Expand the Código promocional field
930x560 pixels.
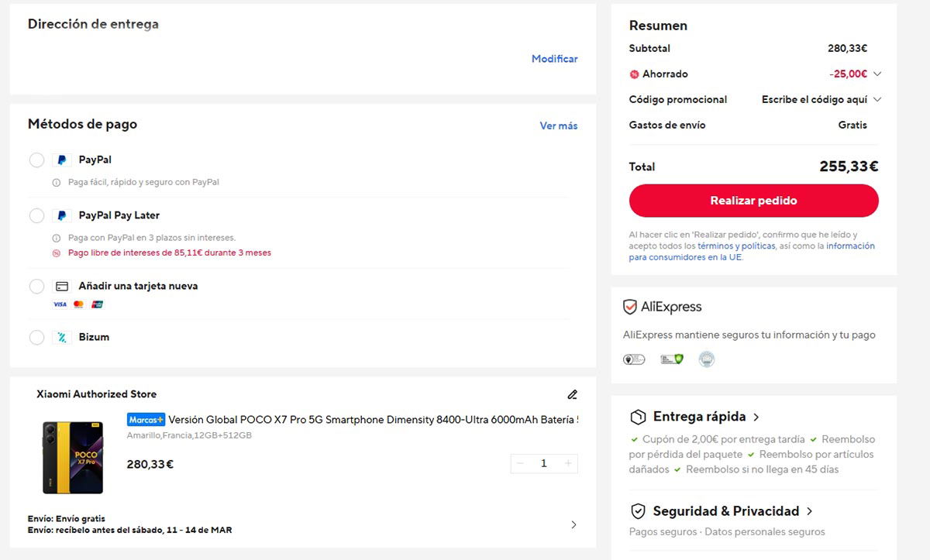point(877,99)
